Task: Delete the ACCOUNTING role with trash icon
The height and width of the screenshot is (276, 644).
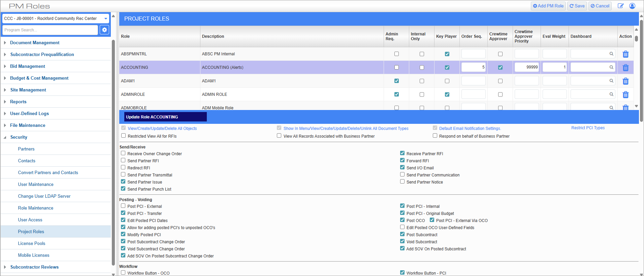Action: 625,67
